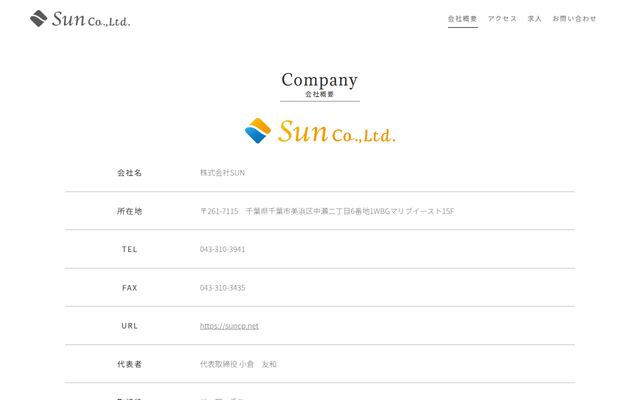
Task: Select fax number 043-310-3435
Action: tap(222, 288)
